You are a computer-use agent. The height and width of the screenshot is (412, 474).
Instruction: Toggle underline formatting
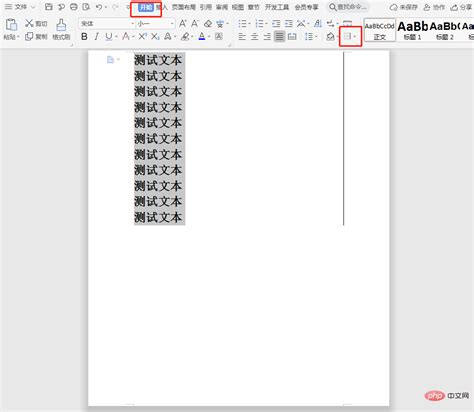(x=109, y=37)
